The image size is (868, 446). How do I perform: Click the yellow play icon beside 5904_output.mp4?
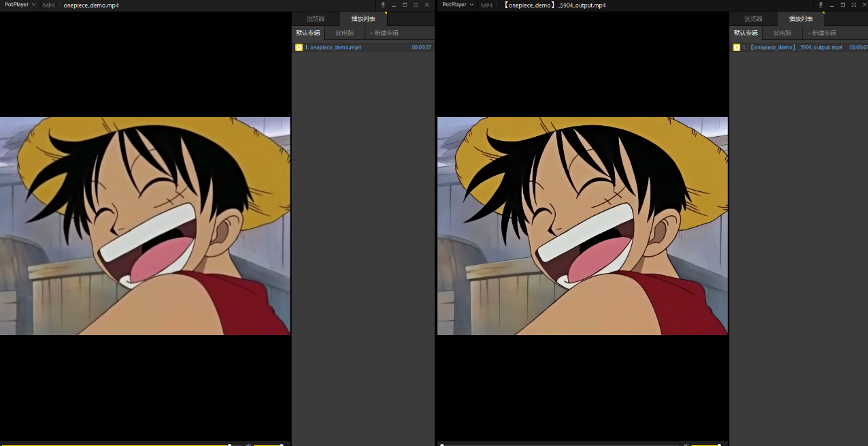(736, 48)
